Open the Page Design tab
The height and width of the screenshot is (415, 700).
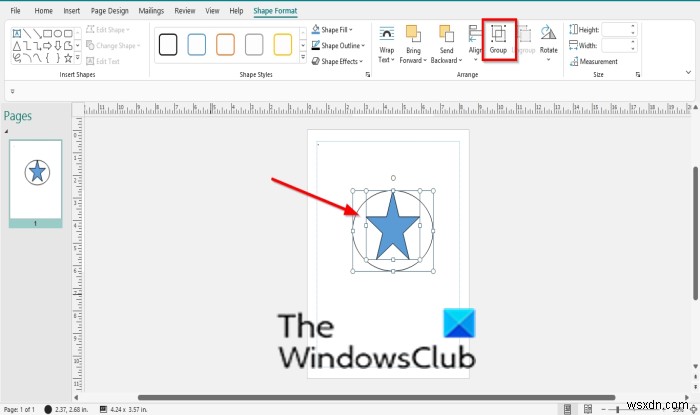[109, 11]
